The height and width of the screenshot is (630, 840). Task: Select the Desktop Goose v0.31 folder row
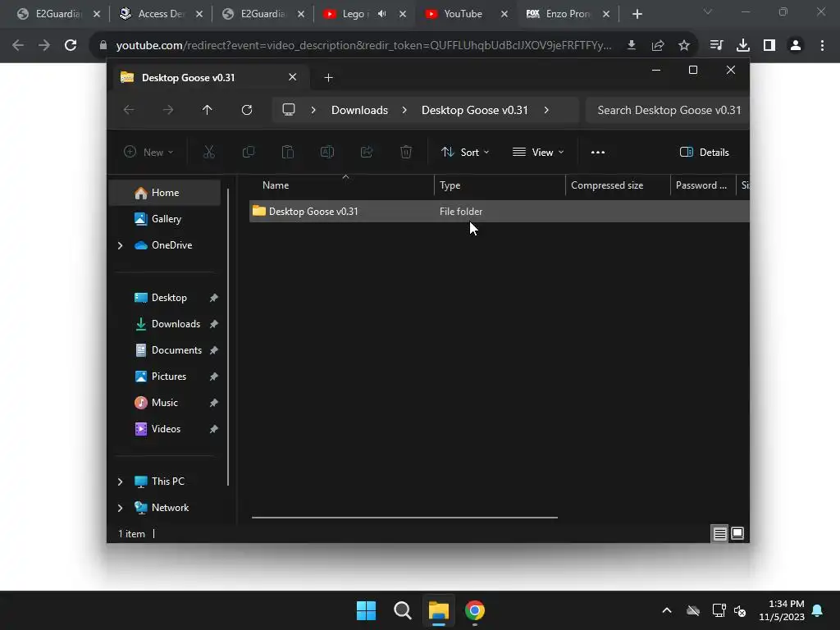coord(500,211)
